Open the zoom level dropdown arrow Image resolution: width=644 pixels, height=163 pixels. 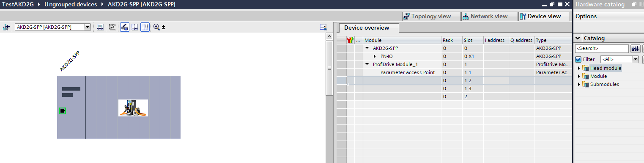(163, 28)
